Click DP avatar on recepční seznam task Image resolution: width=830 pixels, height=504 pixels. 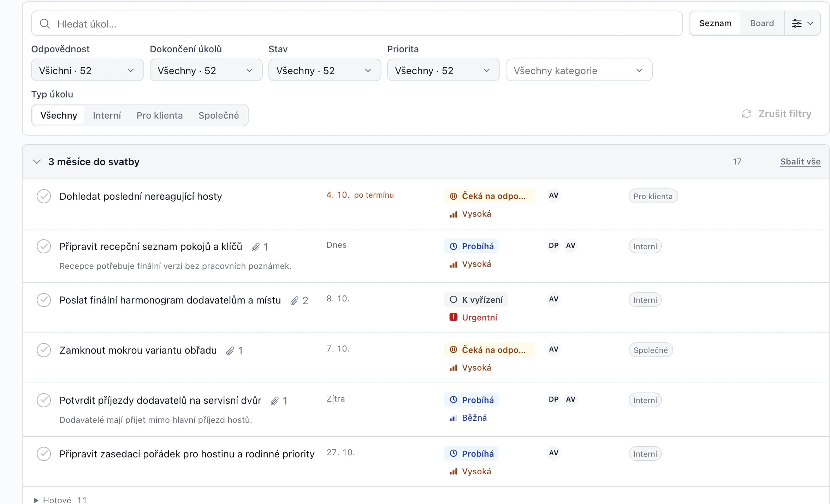pyautogui.click(x=554, y=245)
